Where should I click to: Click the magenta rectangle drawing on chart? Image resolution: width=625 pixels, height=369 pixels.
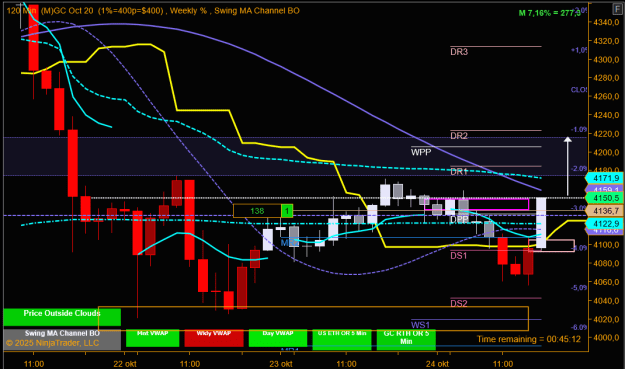click(477, 204)
